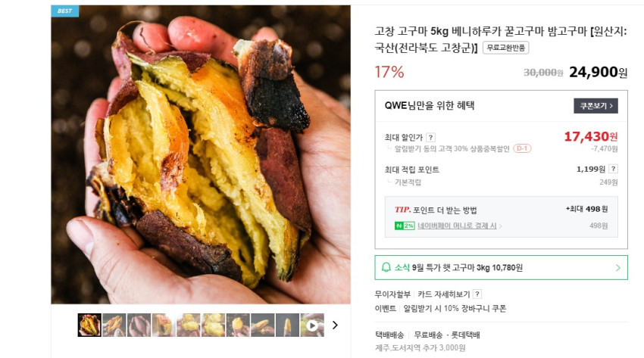644x358 pixels.
Task: Click the question mark beside 카드 자세히보기
Action: 477,294
